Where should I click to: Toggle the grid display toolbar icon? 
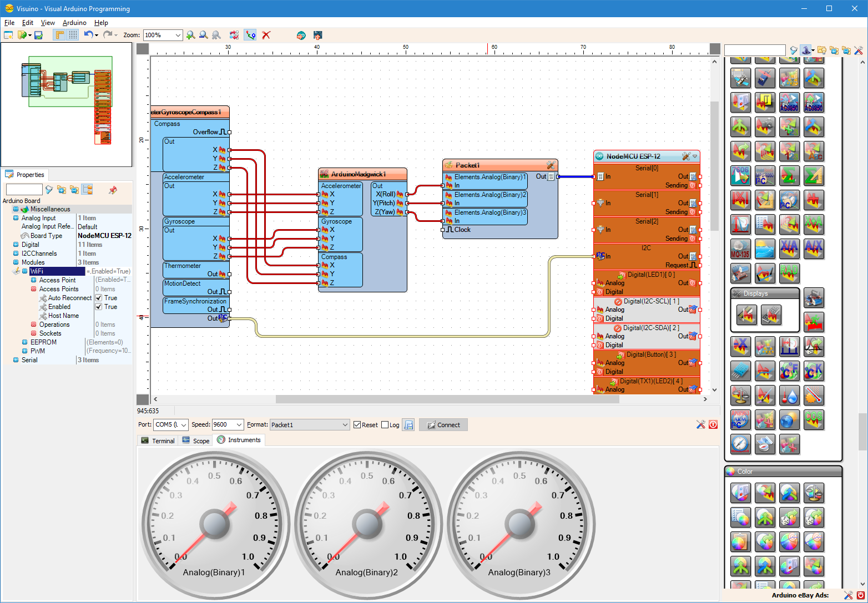(x=73, y=35)
